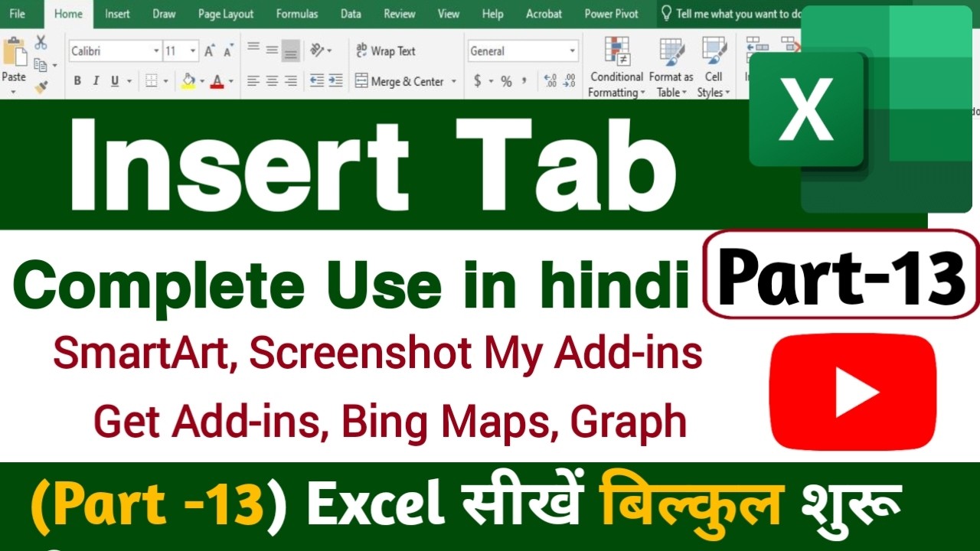Go to the Formulas tab

point(297,14)
